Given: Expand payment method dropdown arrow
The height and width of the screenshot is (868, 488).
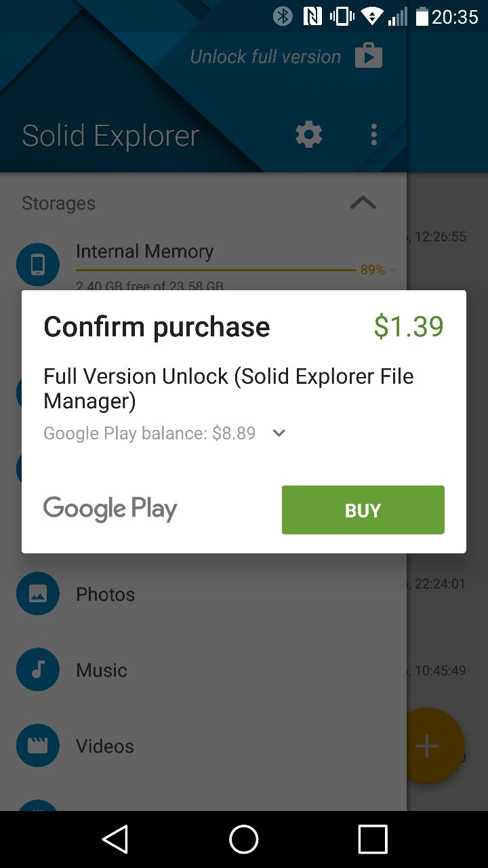Looking at the screenshot, I should [279, 433].
